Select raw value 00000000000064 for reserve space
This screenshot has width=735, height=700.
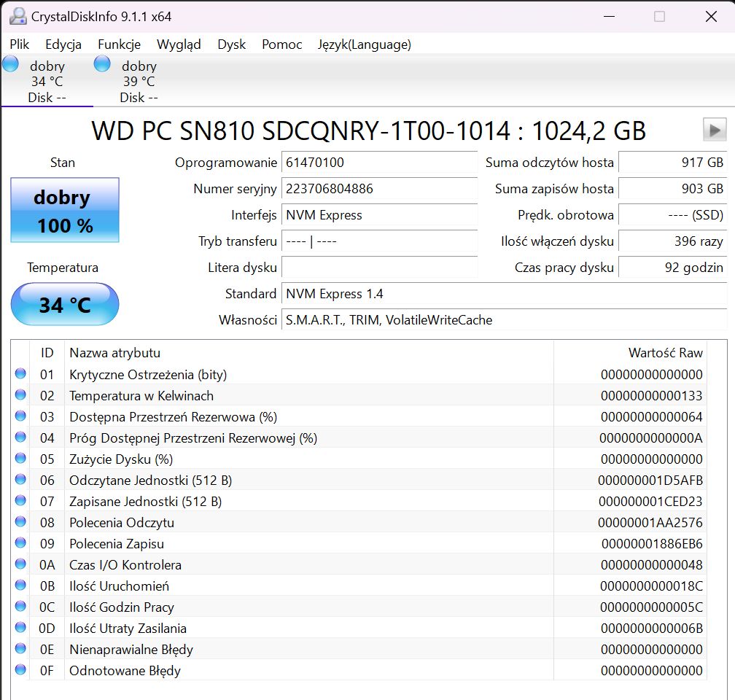pyautogui.click(x=652, y=417)
